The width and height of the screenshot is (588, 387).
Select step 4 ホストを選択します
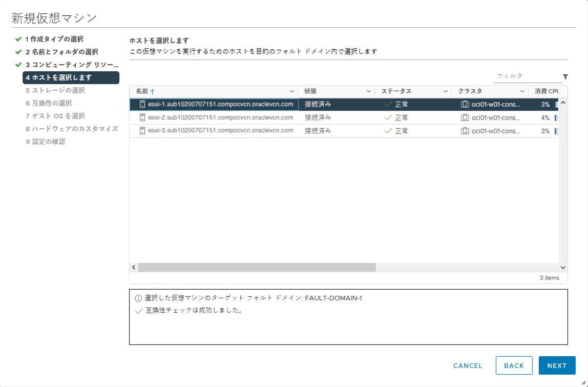(71, 78)
